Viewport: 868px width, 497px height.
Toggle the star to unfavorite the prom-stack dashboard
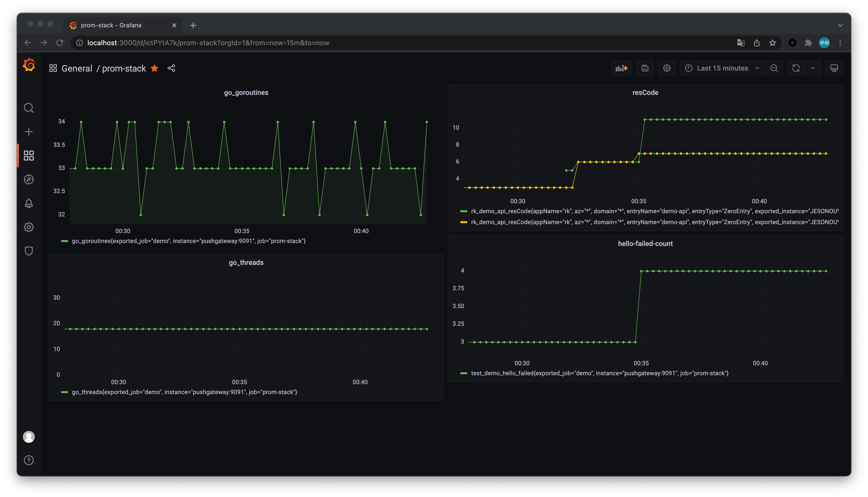tap(154, 68)
